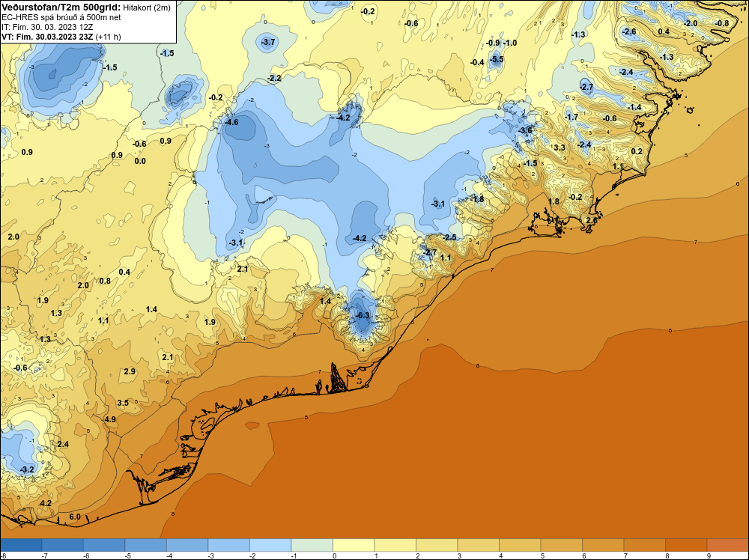Image resolution: width=749 pixels, height=560 pixels.
Task: Select legend color between 2 and 3
Action: (x=437, y=545)
